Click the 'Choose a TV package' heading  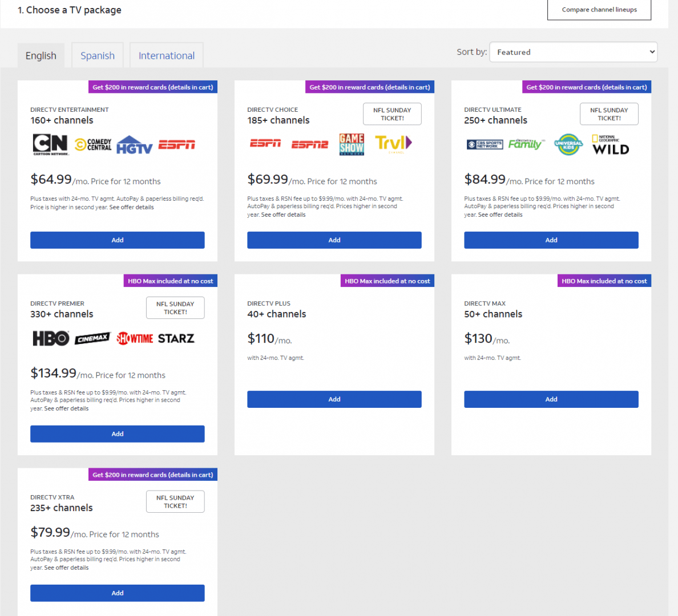(x=70, y=10)
